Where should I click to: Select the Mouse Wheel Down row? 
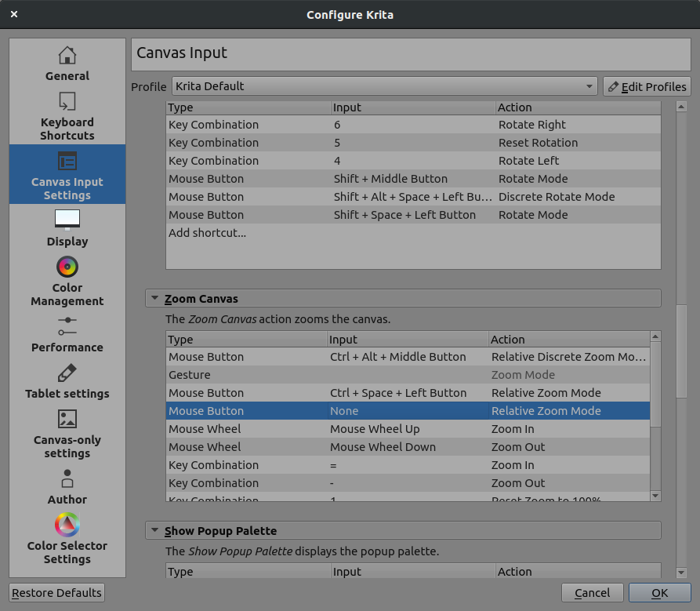408,447
